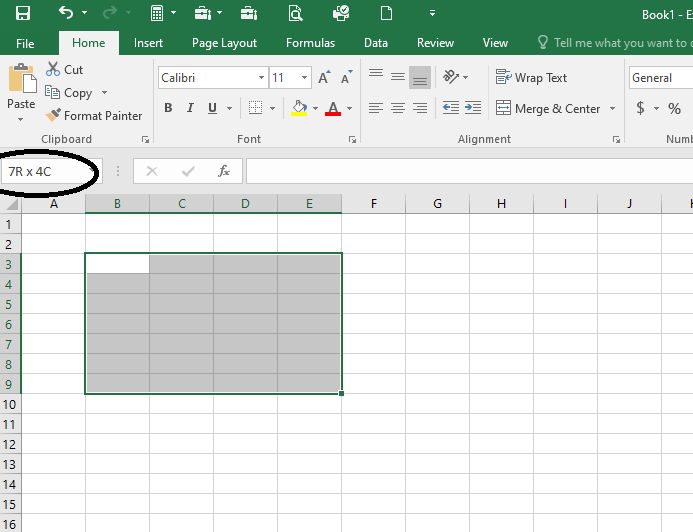The height and width of the screenshot is (532, 693).
Task: Click the Decrease Font Size icon
Action: (x=346, y=78)
